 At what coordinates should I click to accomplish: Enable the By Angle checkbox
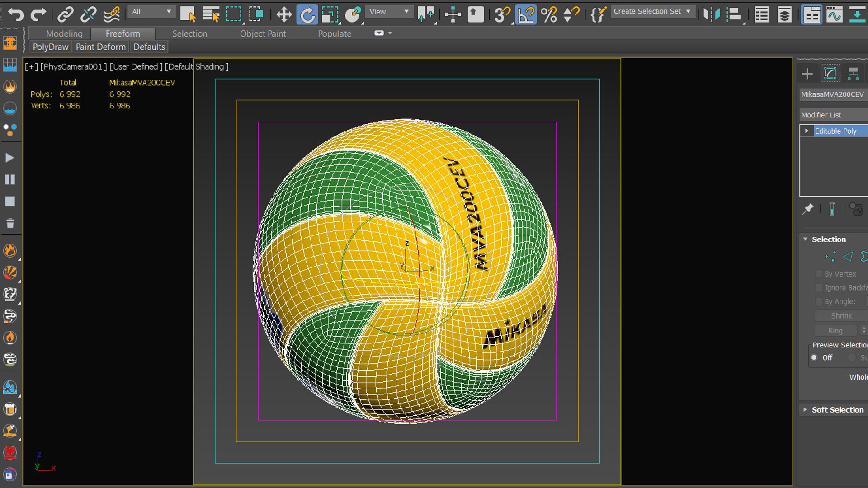point(819,301)
